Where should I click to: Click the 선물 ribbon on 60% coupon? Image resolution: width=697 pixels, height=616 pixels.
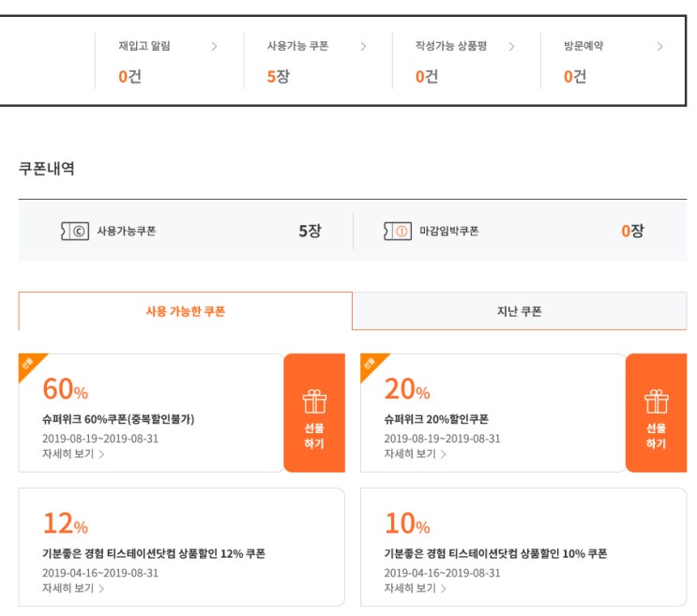[28, 363]
